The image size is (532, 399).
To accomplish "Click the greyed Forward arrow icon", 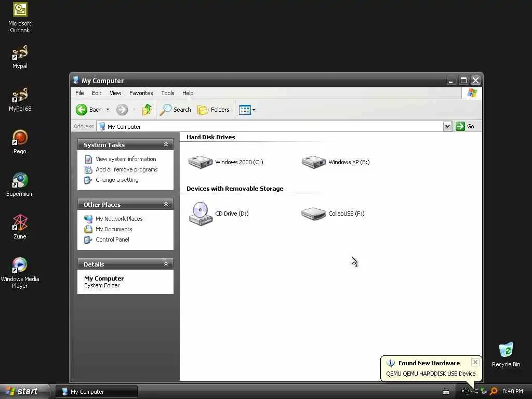I will [122, 110].
